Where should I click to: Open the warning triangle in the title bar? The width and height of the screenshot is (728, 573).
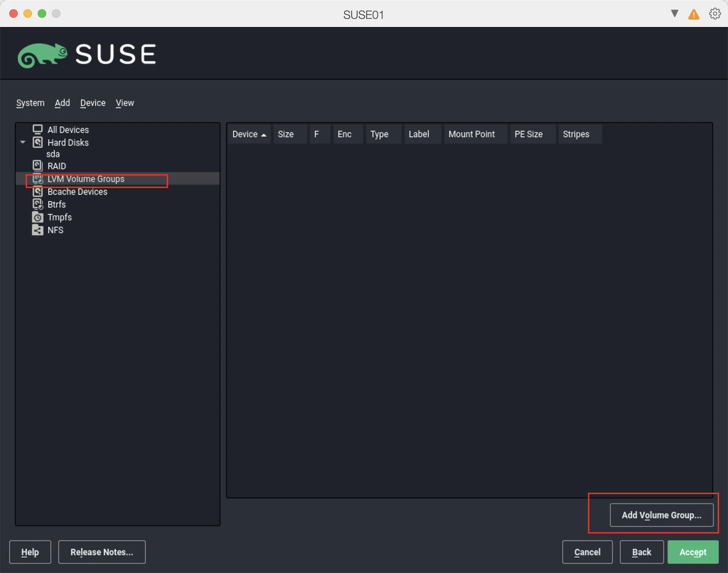point(693,14)
